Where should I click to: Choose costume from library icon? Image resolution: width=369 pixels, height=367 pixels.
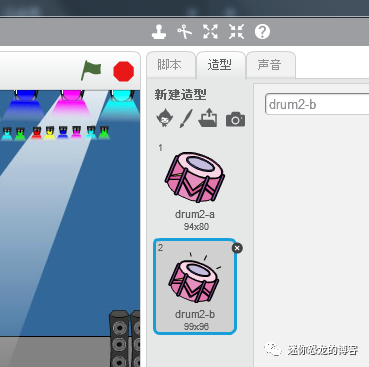[164, 119]
